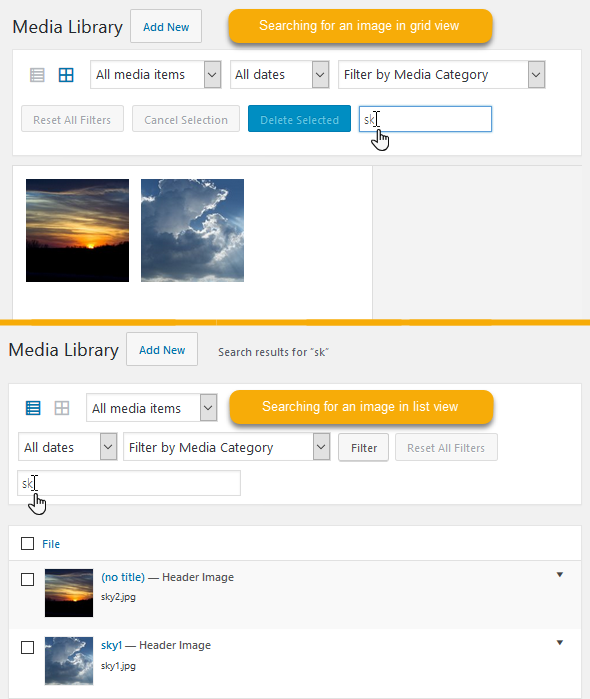
Task: Click 'Search results for "sk"' text
Action: click(273, 352)
